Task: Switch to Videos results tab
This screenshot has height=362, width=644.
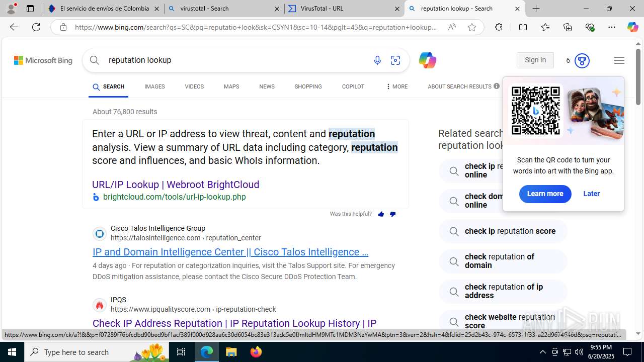Action: [194, 87]
